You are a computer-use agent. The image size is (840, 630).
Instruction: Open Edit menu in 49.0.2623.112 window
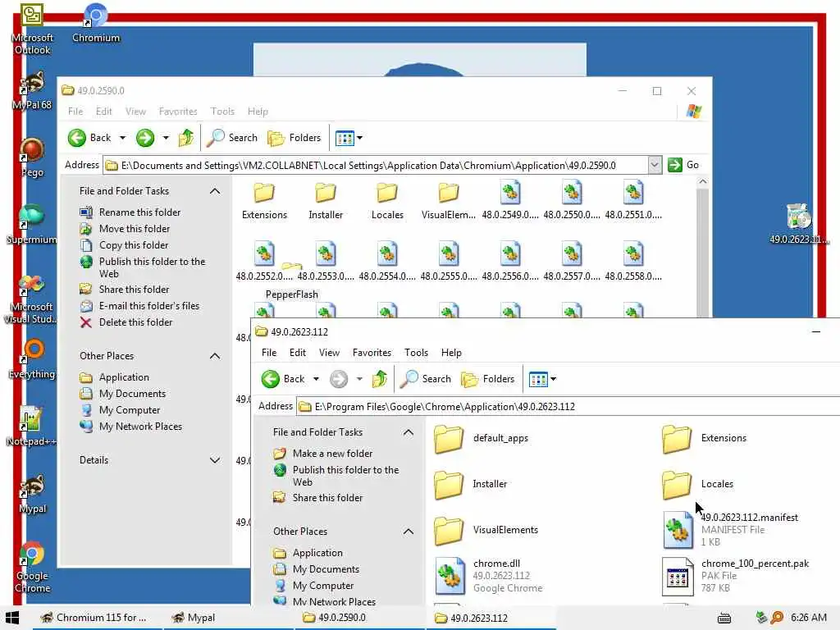(297, 353)
